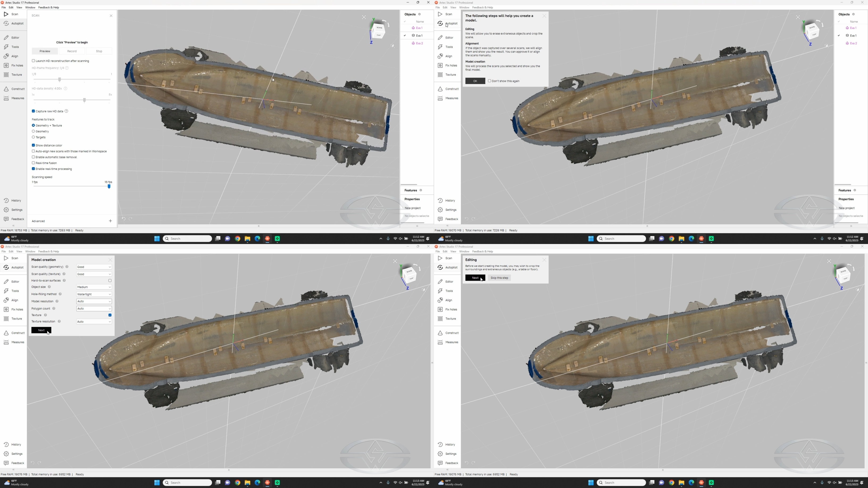Open Construct in the Scan panel window sidebar
This screenshot has width=868, height=488.
[14, 89]
